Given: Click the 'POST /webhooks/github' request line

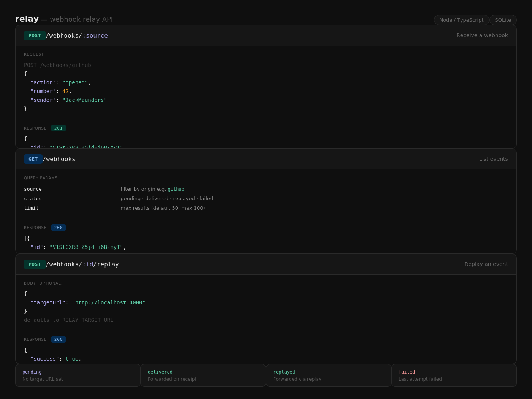Looking at the screenshot, I should [57, 65].
